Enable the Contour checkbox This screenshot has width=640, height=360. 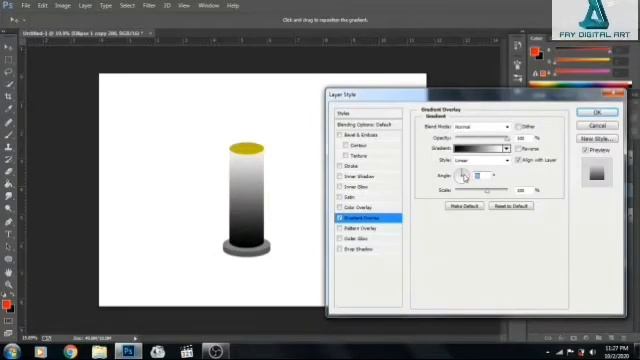(x=346, y=145)
